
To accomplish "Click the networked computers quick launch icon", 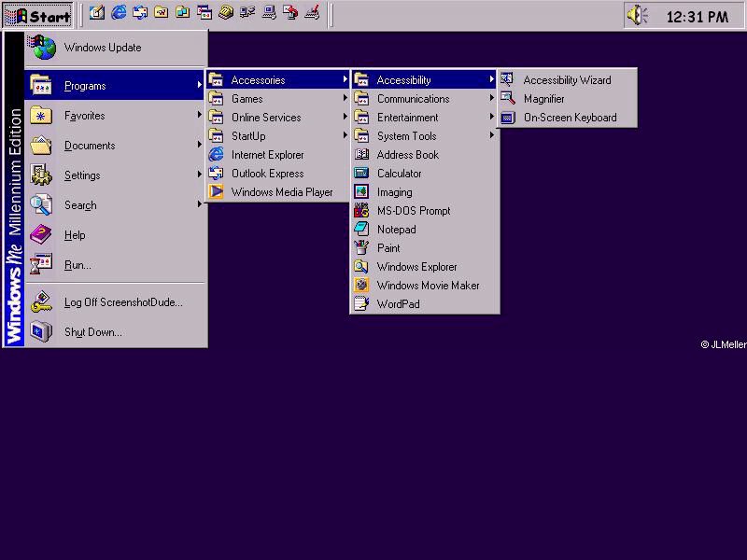I will [247, 13].
